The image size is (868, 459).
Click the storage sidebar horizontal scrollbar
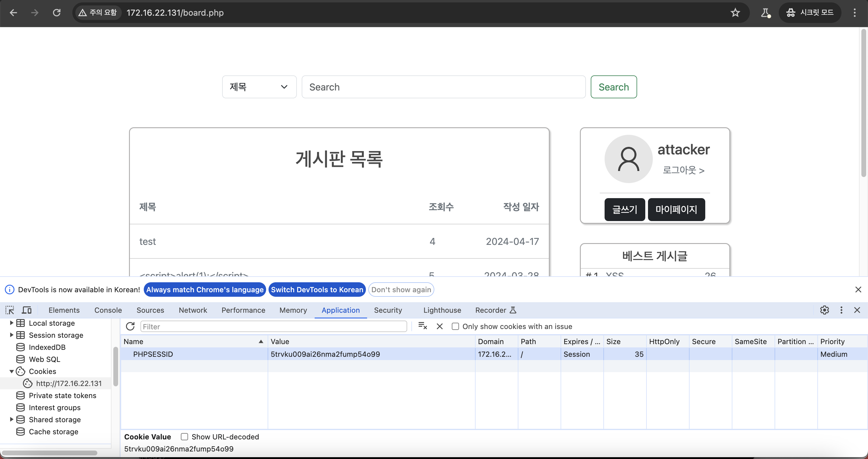pos(49,453)
